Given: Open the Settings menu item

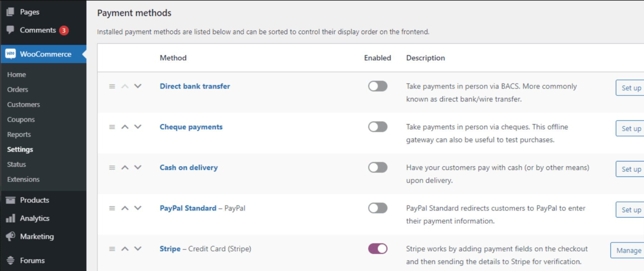Looking at the screenshot, I should (20, 149).
